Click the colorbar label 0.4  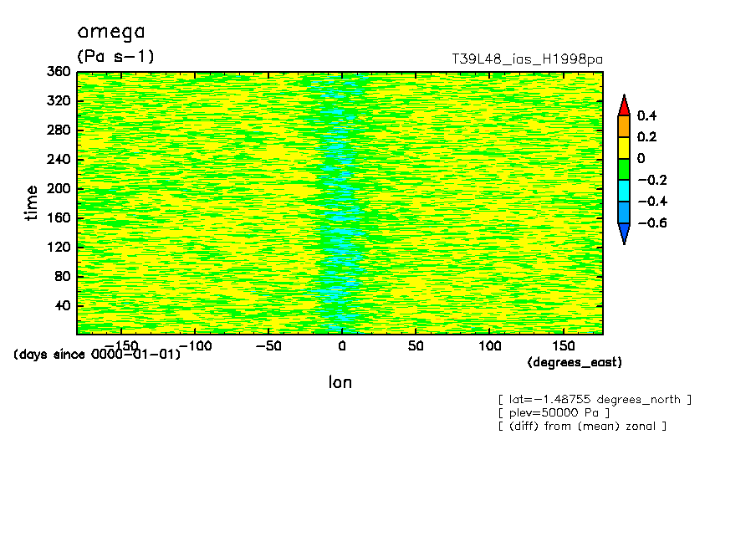[x=647, y=115]
